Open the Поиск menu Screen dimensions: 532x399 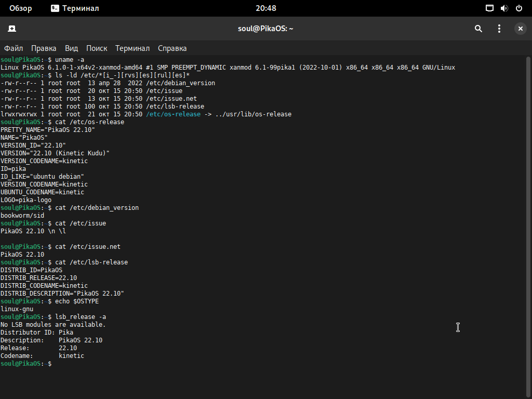97,48
